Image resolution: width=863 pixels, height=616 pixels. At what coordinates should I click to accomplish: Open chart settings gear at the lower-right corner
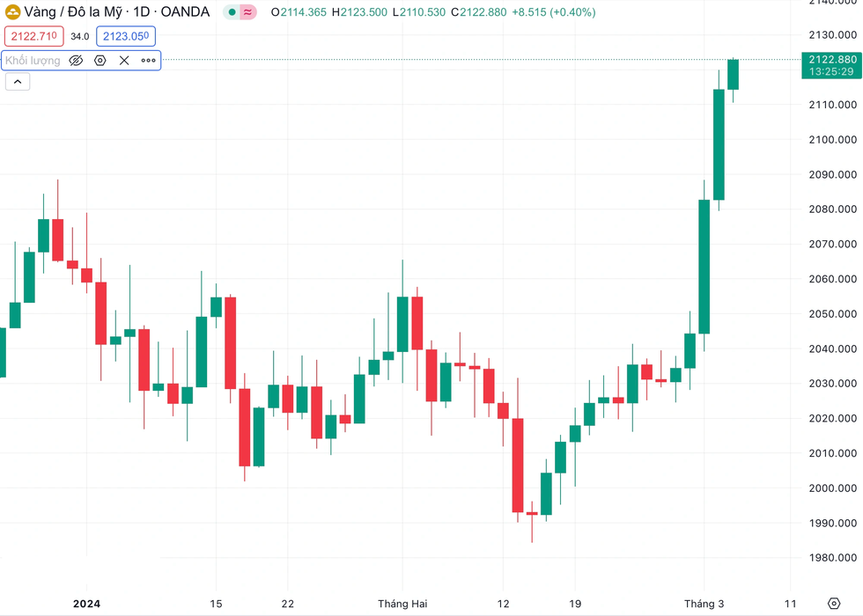click(834, 604)
